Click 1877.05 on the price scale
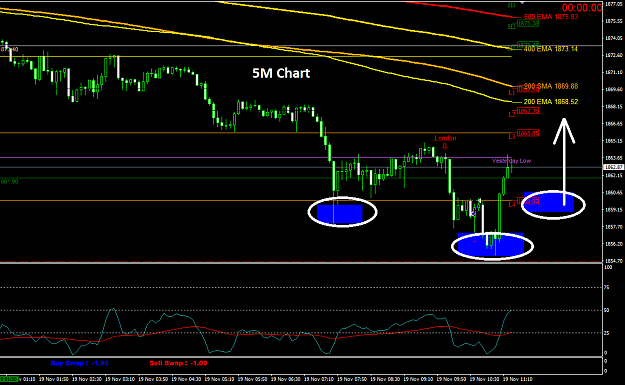This screenshot has height=385, width=625. pos(614,4)
